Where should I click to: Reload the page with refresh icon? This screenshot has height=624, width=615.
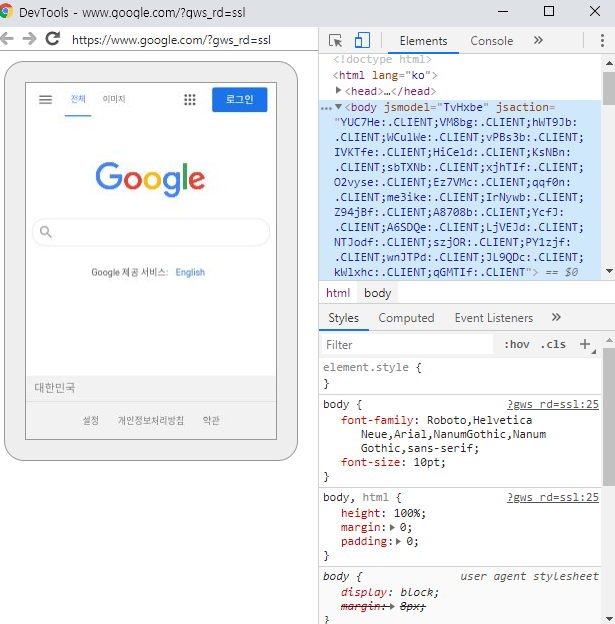point(53,39)
